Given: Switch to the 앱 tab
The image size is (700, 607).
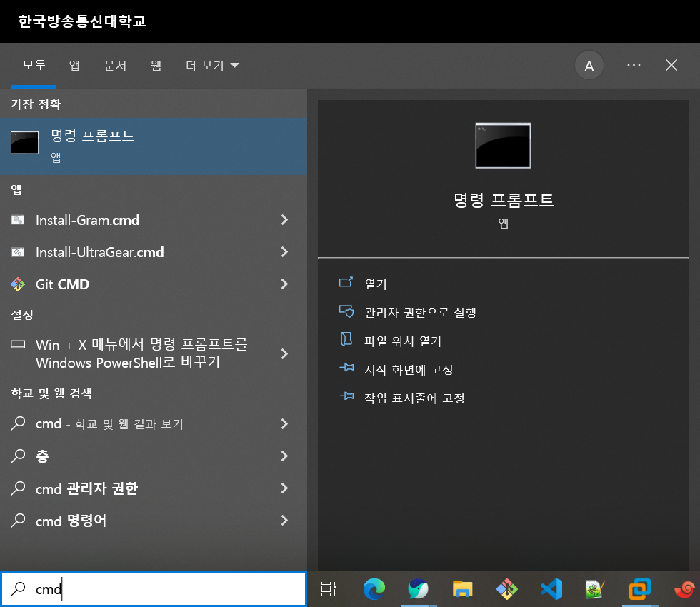Looking at the screenshot, I should tap(74, 66).
